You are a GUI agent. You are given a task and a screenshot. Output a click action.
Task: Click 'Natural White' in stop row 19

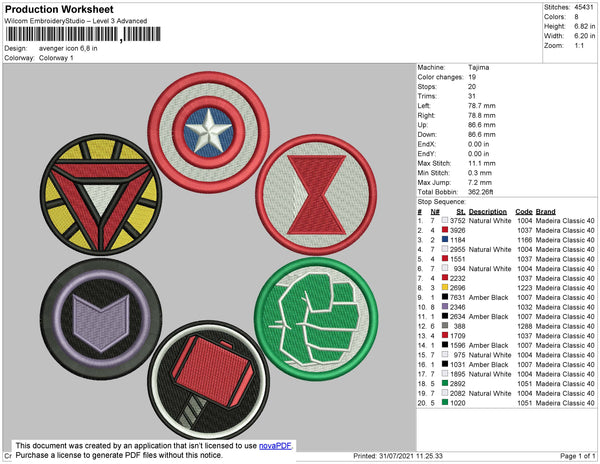click(x=490, y=393)
